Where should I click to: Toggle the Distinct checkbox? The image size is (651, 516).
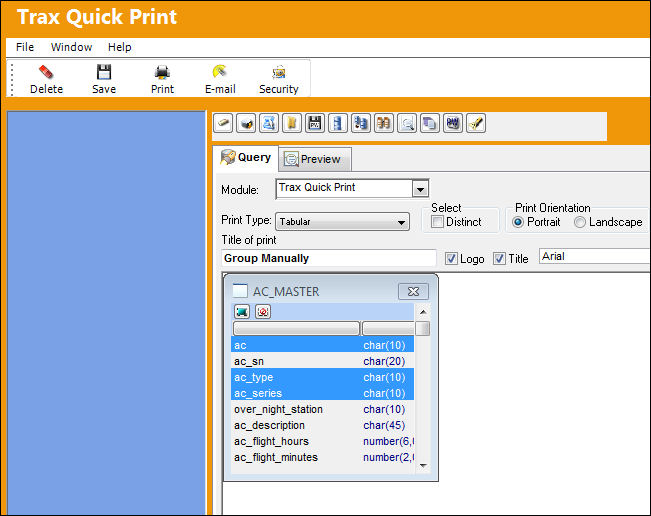[437, 222]
